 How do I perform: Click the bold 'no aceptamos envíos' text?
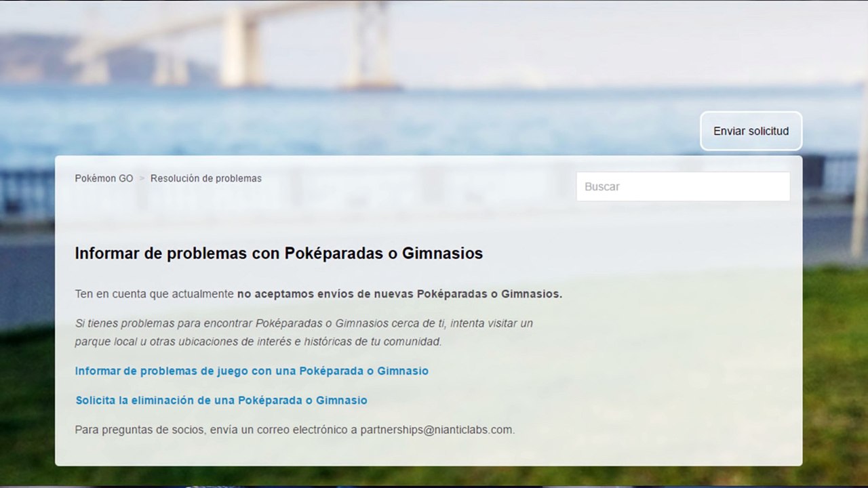[399, 294]
